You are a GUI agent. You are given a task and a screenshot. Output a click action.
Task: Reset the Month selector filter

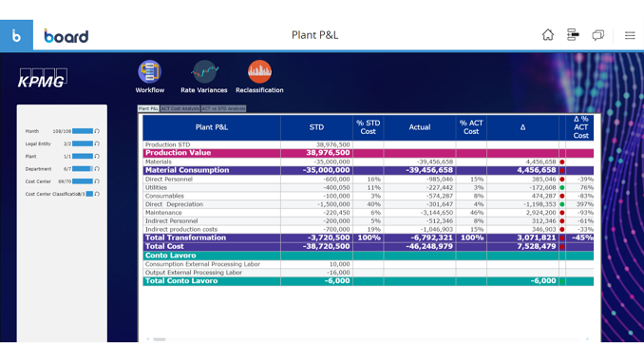(x=97, y=131)
